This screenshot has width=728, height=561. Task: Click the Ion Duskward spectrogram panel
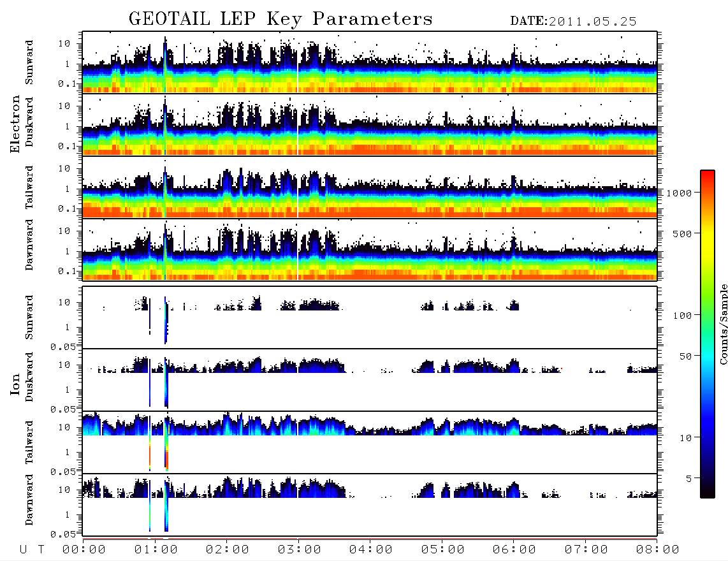click(370, 380)
